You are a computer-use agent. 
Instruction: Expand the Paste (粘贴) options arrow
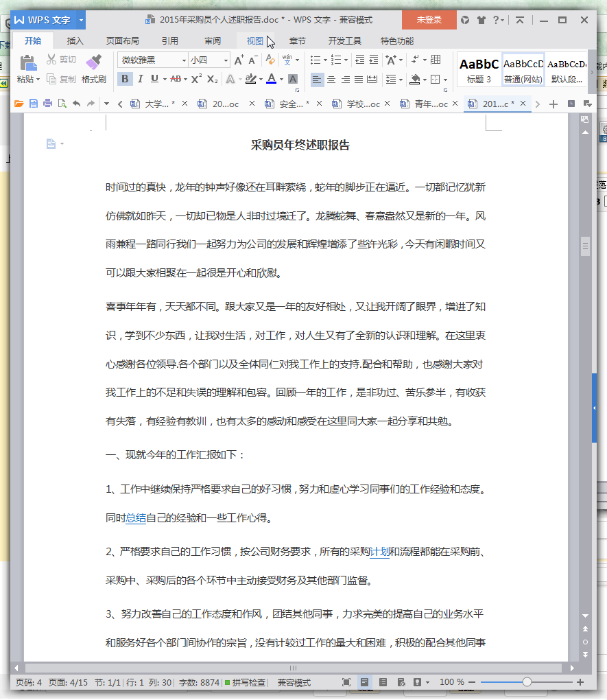coord(38,80)
